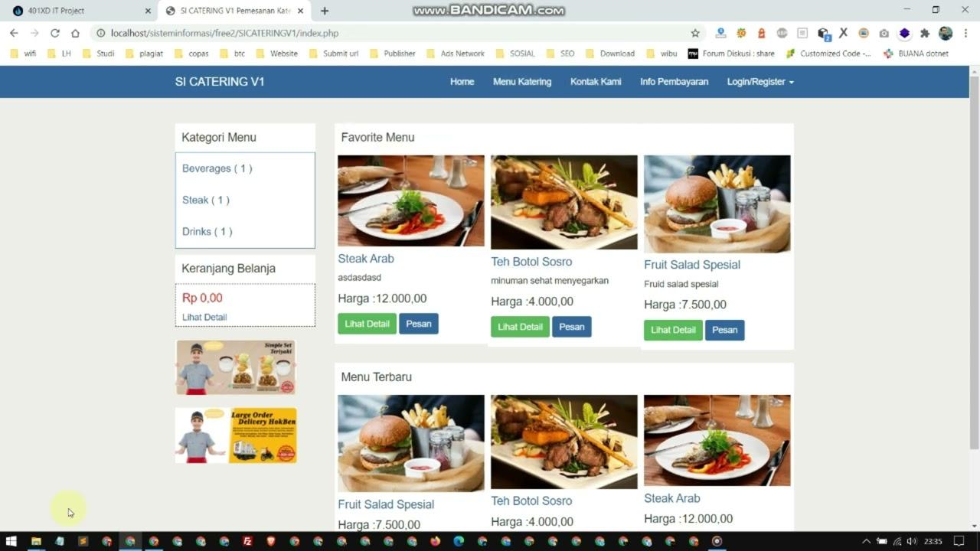Screen dimensions: 980x551
Task: Open the Home nav link
Action: [462, 82]
